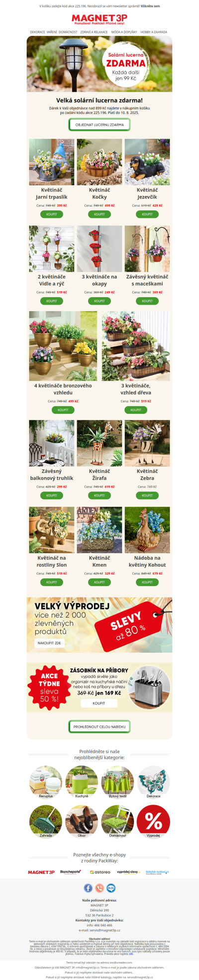Click PROHLÉDNOUT CELOU NABÍDKU button

(99, 727)
